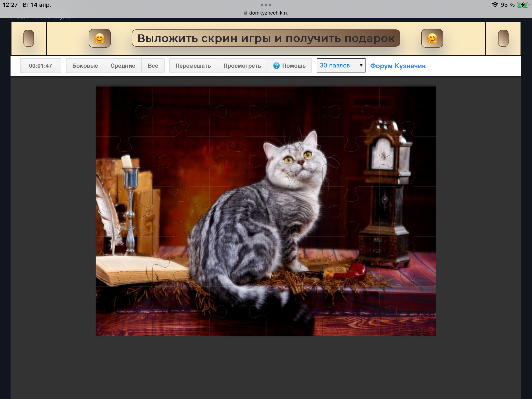Click the Выложить скрин игры banner button

pos(266,38)
